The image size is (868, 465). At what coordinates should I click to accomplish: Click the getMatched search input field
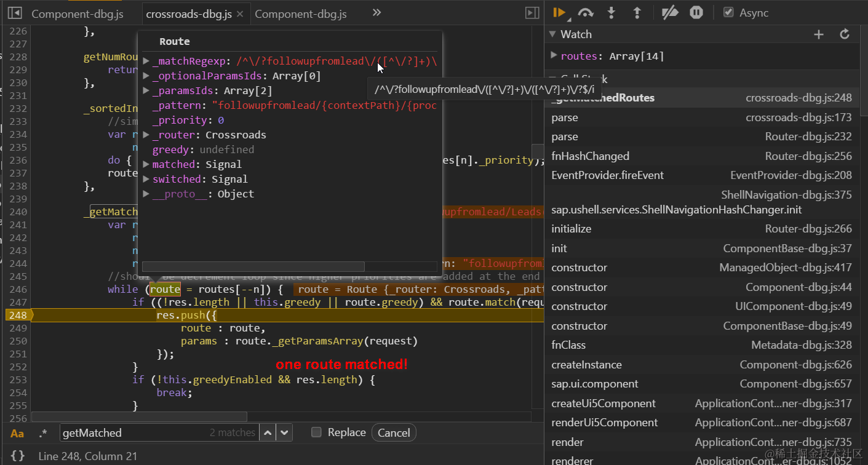[160, 432]
